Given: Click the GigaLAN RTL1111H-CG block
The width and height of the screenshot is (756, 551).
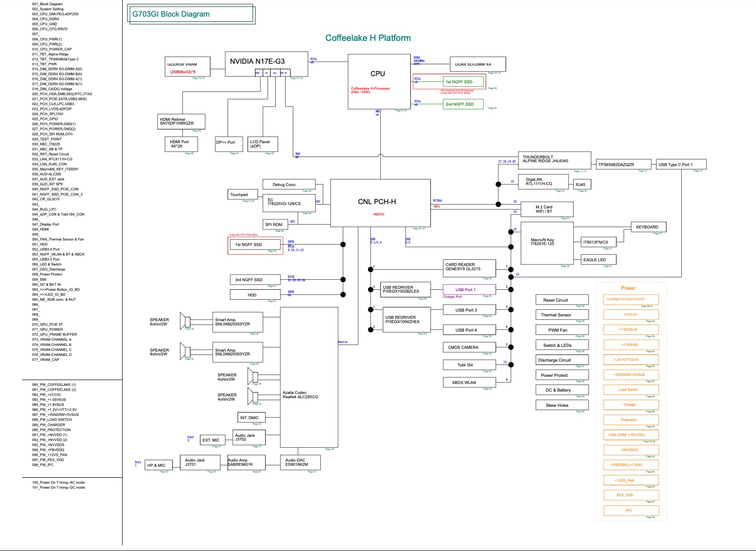Looking at the screenshot, I should click(545, 182).
